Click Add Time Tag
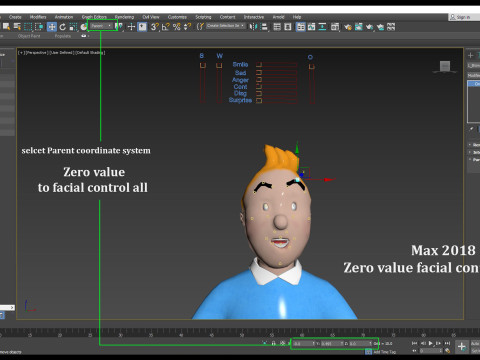The height and width of the screenshot is (360, 480). pos(384,352)
